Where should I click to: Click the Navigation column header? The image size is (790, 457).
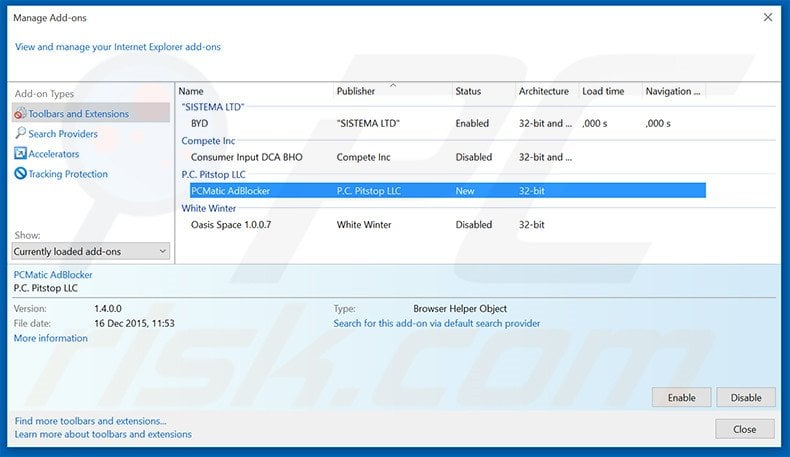point(674,91)
